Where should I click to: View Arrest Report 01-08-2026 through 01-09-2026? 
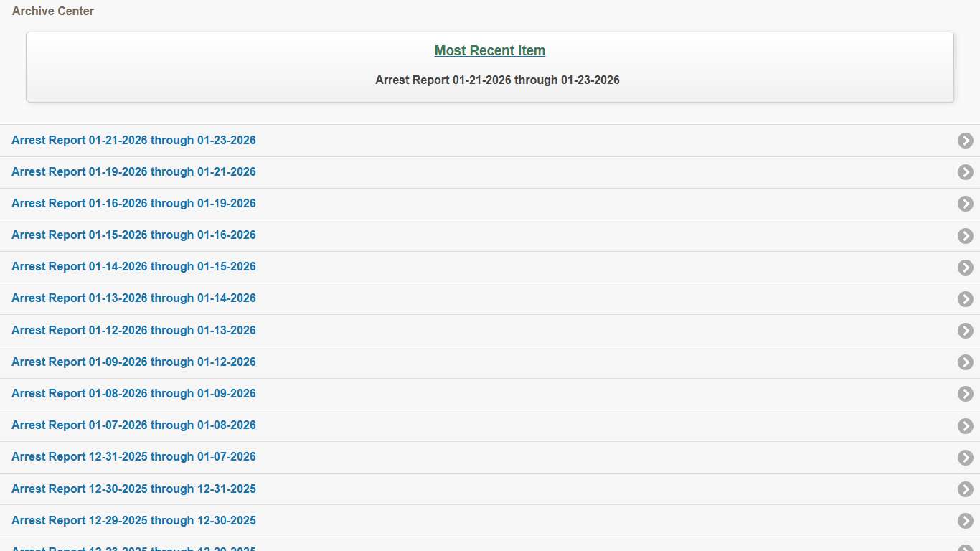click(133, 394)
